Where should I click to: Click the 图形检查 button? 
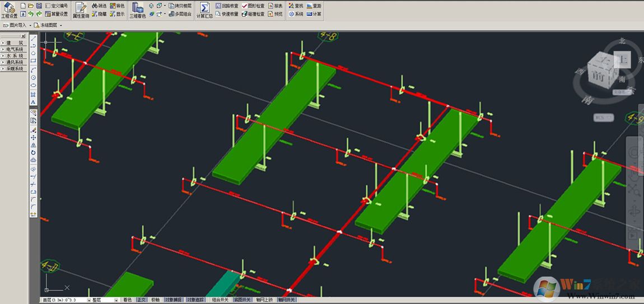click(253, 6)
